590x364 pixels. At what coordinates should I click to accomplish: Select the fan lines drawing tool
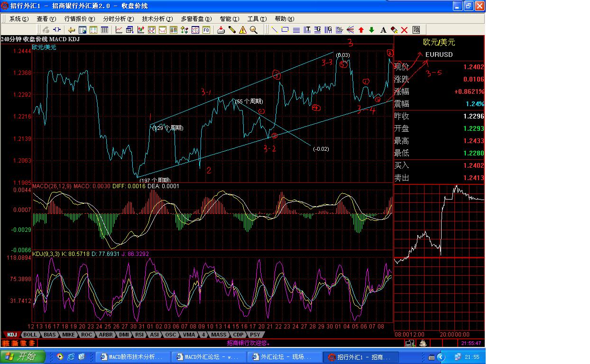(x=350, y=30)
